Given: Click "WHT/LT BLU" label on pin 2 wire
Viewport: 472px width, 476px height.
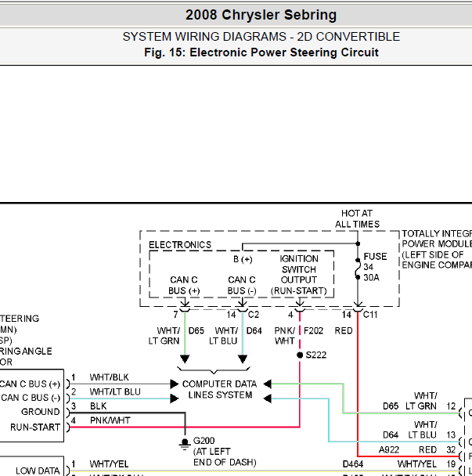Looking at the screenshot, I should (x=115, y=392).
